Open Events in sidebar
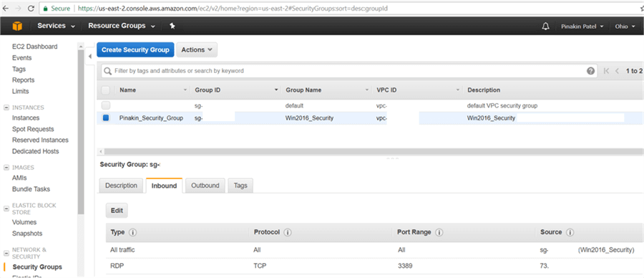 pos(21,58)
